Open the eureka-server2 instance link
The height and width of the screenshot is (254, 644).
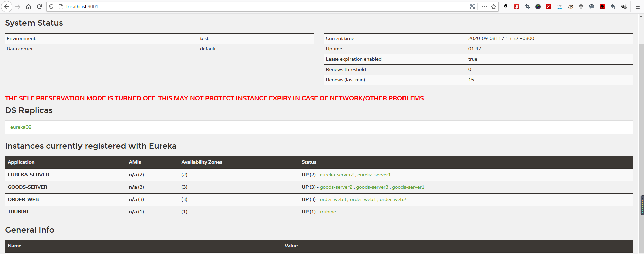(x=336, y=175)
